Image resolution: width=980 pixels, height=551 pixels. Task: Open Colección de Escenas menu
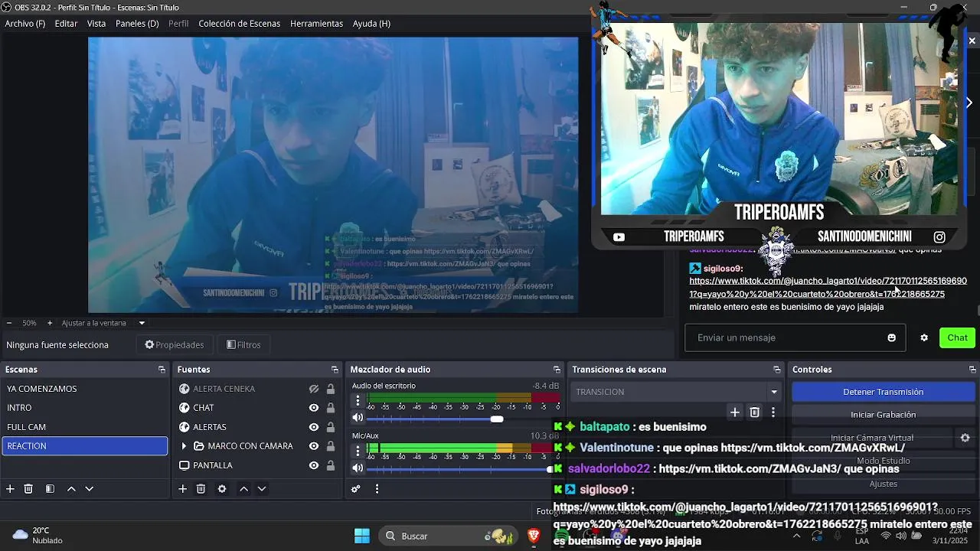[x=240, y=24]
